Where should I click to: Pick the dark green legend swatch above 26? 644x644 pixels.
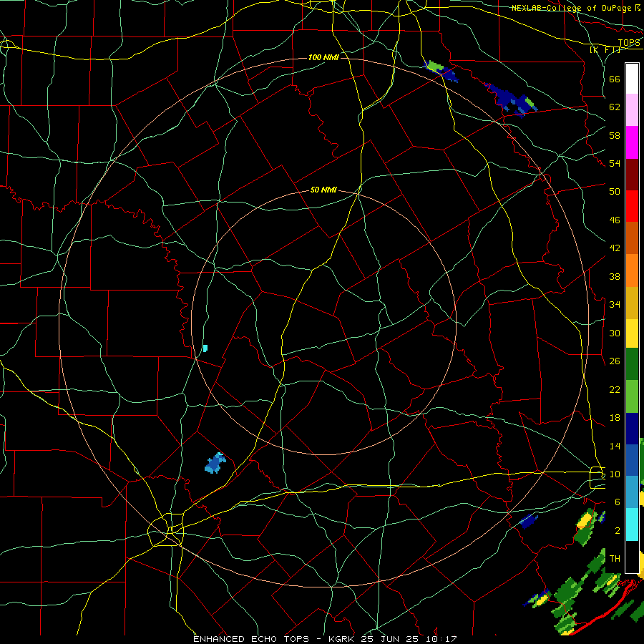[632, 364]
